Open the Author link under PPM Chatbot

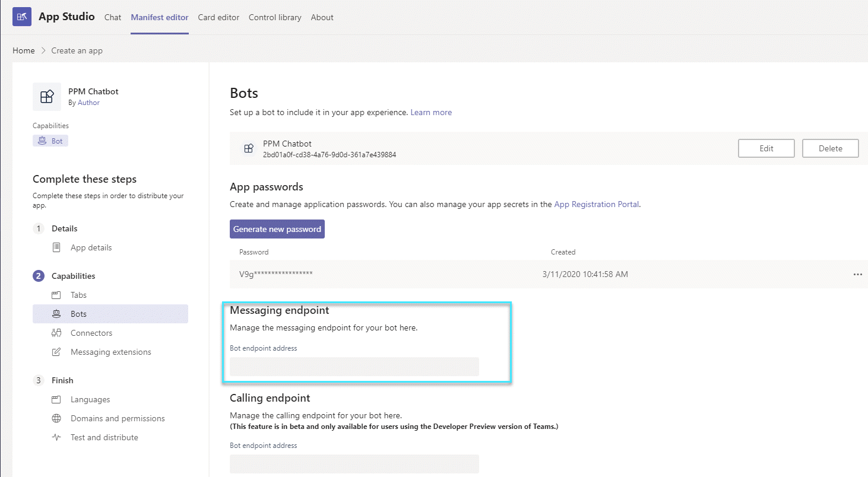88,103
